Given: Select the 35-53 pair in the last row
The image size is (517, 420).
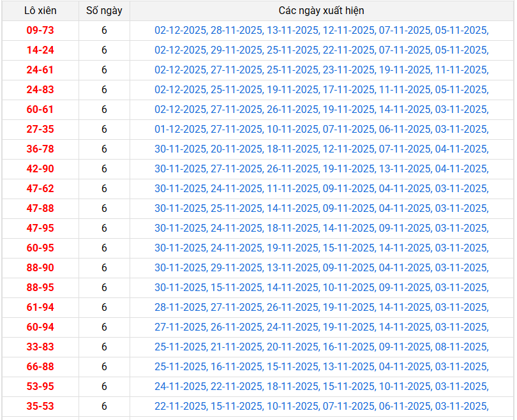Looking at the screenshot, I should (40, 406).
